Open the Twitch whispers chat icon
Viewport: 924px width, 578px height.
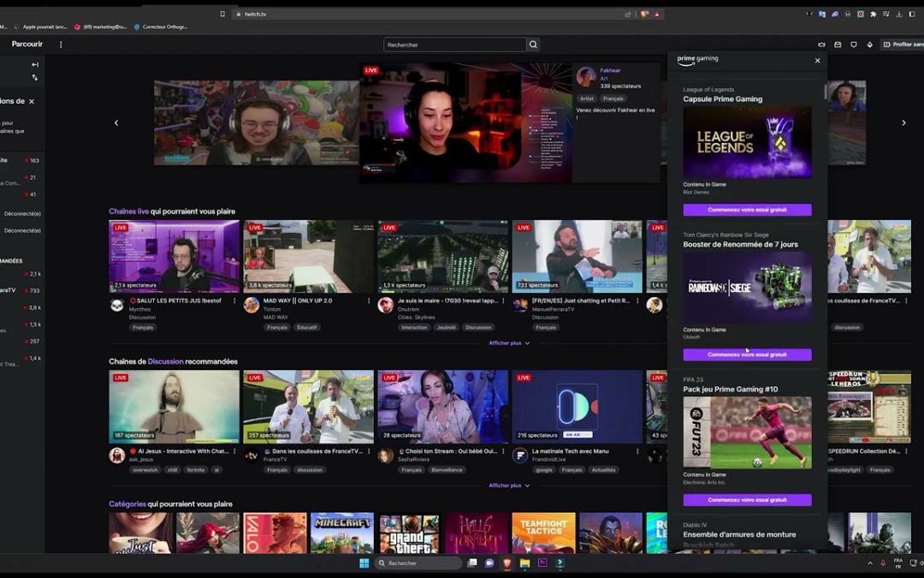(853, 45)
